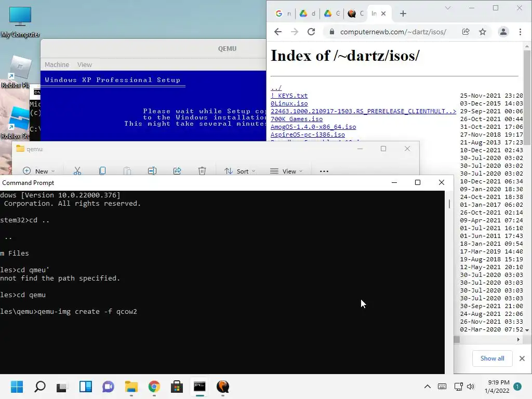Click the Share icon in qemu Explorer
The image size is (532, 399).
pyautogui.click(x=177, y=170)
